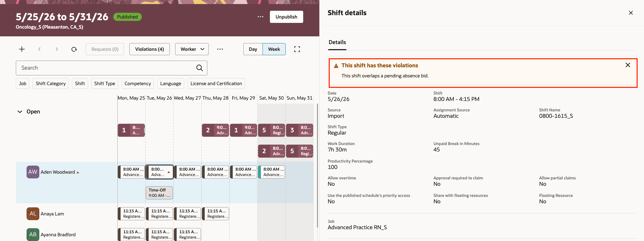The height and width of the screenshot is (241, 644).
Task: Click the Job value Advanced Practice RN_S
Action: [357, 228]
